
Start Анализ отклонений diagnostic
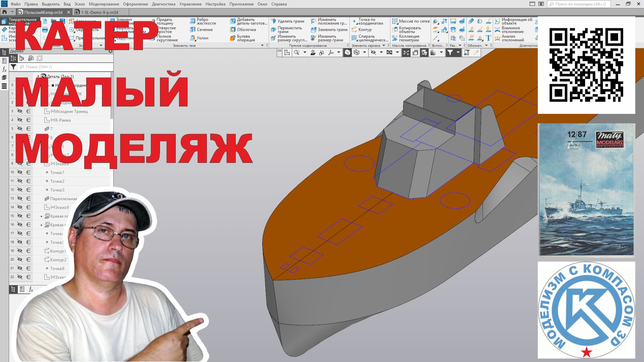pos(509,38)
